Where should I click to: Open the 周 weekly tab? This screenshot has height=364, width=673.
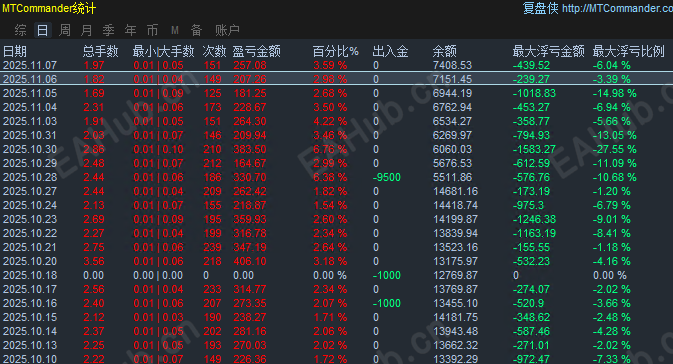64,30
